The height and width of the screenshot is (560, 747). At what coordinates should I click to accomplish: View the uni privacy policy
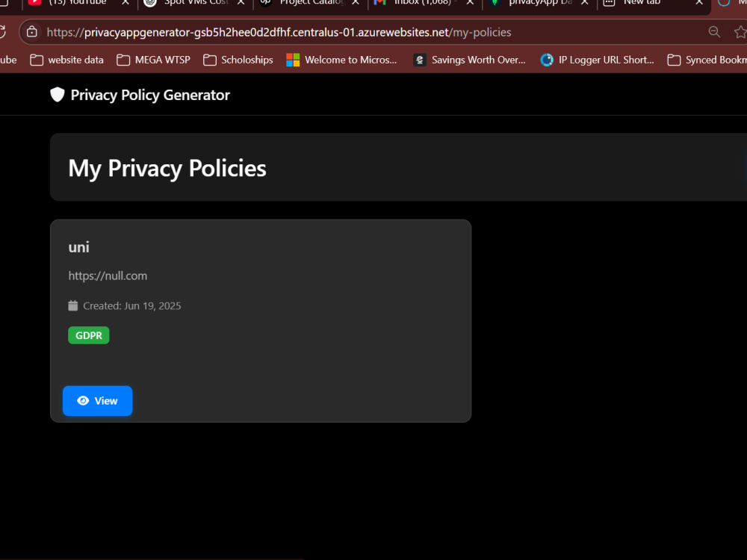tap(97, 400)
